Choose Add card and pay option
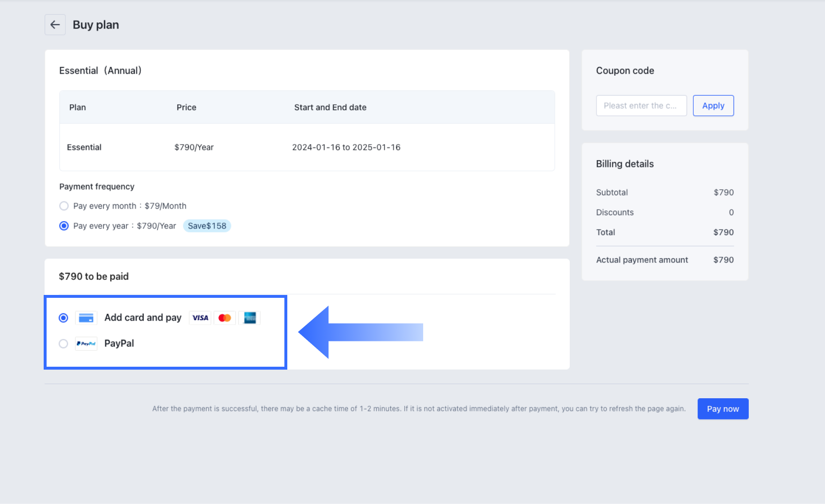825x504 pixels. 64,318
